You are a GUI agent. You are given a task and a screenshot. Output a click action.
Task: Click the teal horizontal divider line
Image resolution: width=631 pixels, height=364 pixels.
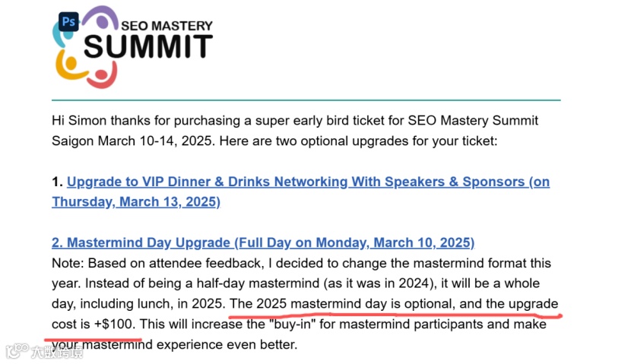point(306,100)
